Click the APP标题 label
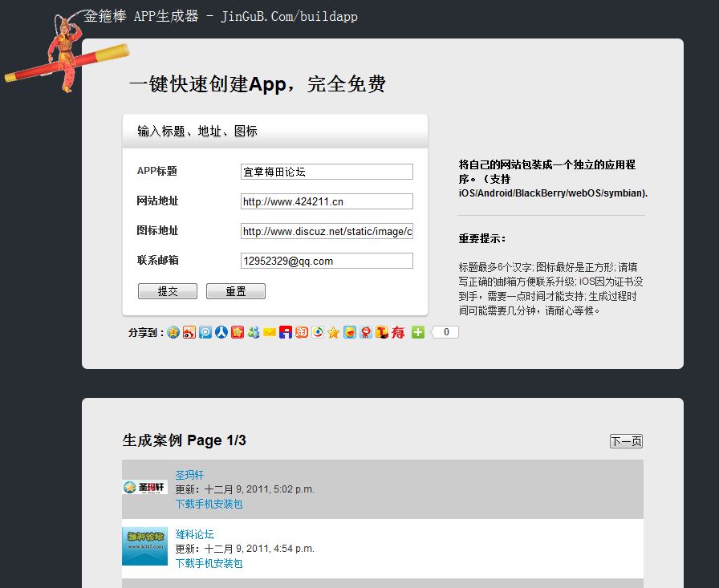The width and height of the screenshot is (719, 588). [156, 171]
